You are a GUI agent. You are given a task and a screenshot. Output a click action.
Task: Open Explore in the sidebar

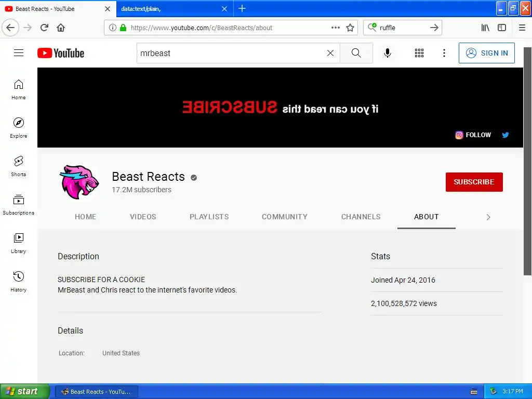(x=19, y=128)
